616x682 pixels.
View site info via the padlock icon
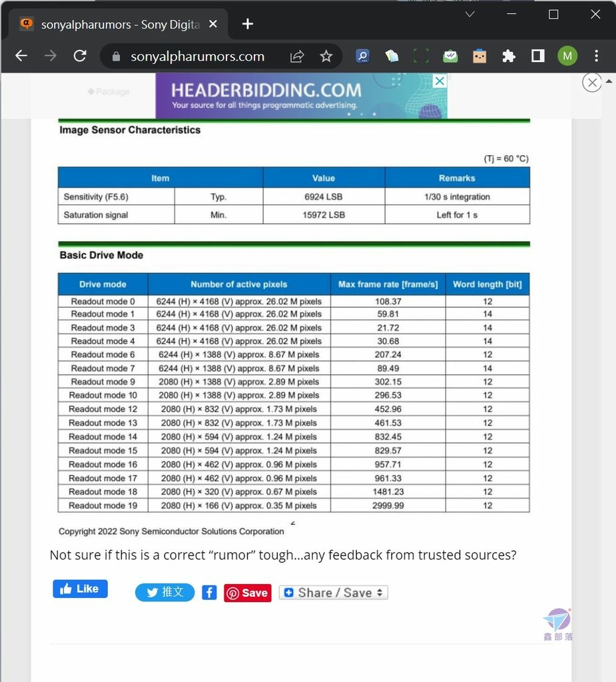(x=116, y=56)
